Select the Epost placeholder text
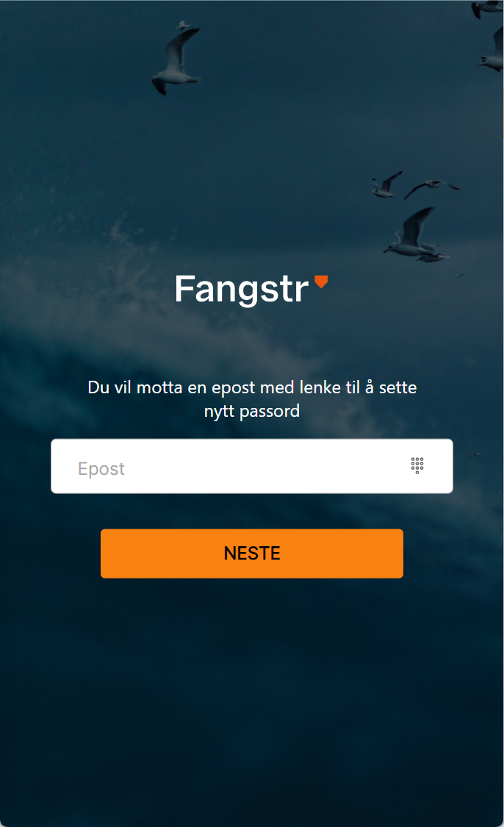 (101, 469)
